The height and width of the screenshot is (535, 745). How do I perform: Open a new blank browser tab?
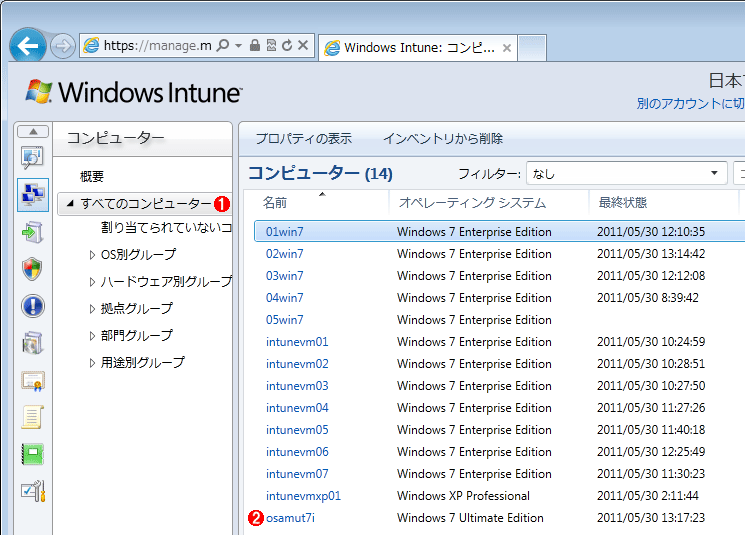coord(531,48)
